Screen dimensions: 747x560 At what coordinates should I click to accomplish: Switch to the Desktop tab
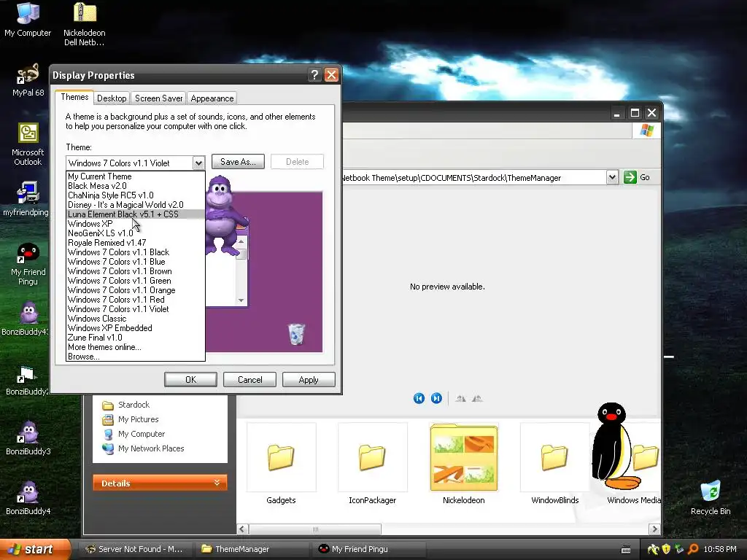(112, 98)
